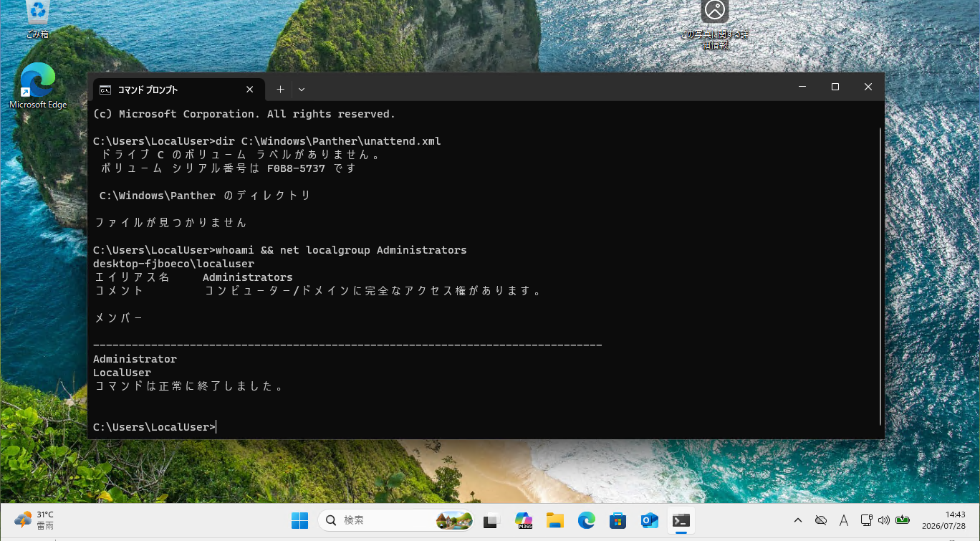Click the Terminal taskbar icon

tap(681, 521)
